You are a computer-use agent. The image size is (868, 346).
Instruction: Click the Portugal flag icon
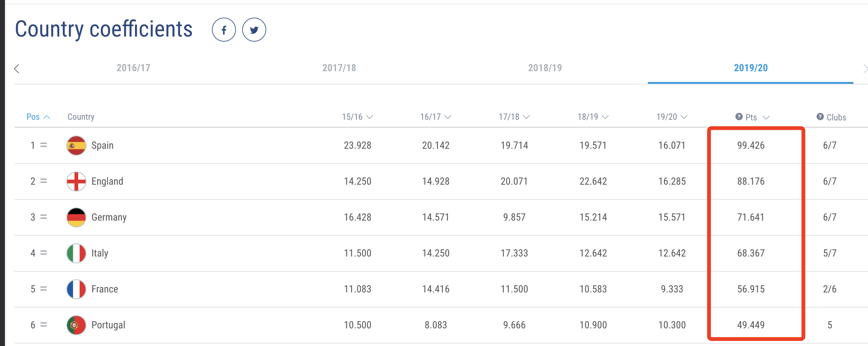click(76, 325)
